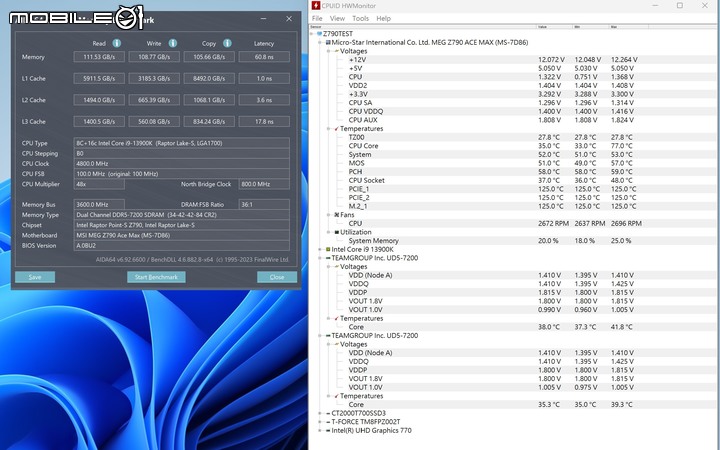This screenshot has width=720, height=450.
Task: Collapse the Fans group
Action: [329, 215]
